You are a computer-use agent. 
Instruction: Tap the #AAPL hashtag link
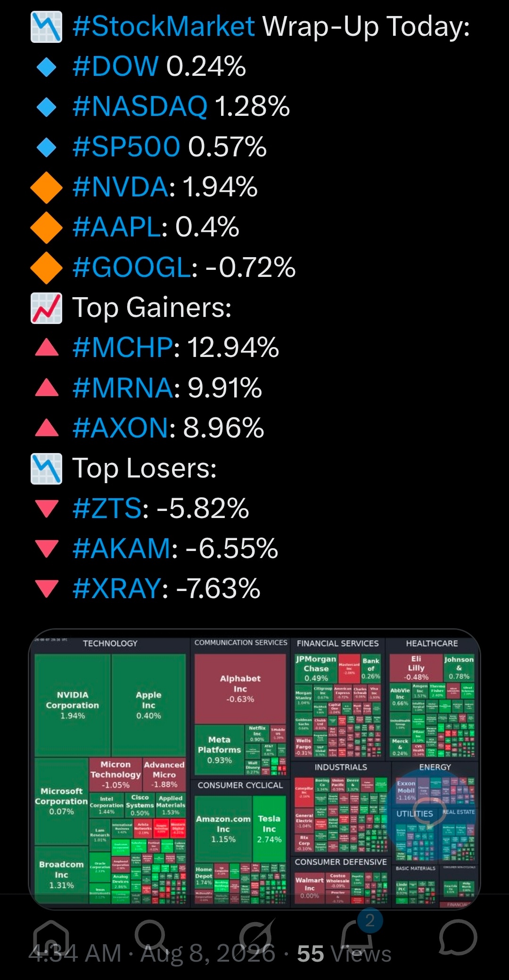(x=117, y=227)
